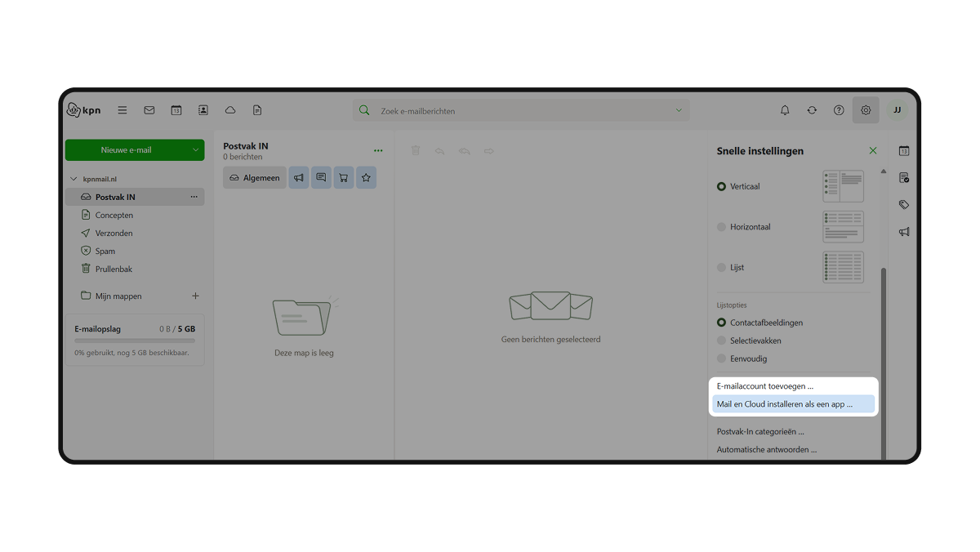Open the JJ account avatar
Screen dimensions: 980x552
897,110
